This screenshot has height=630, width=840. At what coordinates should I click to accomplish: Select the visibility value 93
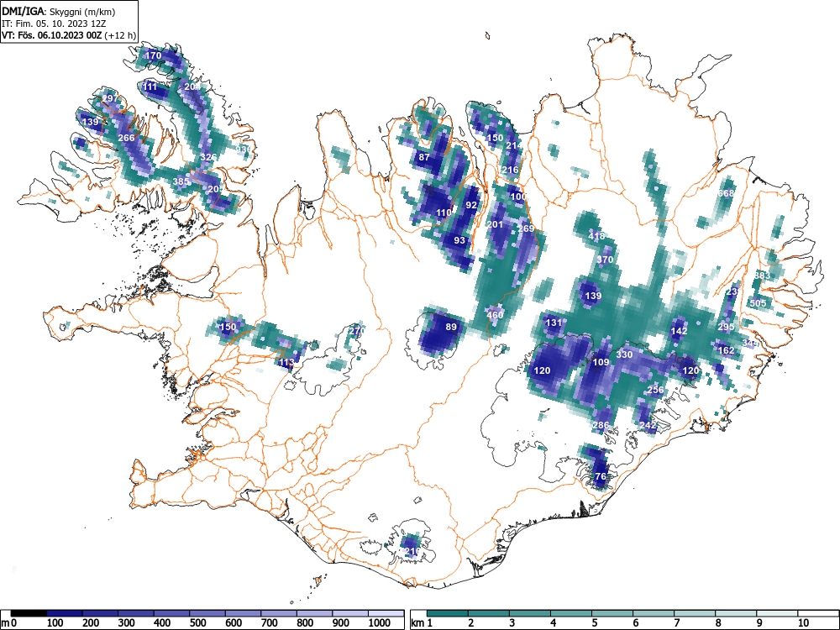(x=459, y=240)
